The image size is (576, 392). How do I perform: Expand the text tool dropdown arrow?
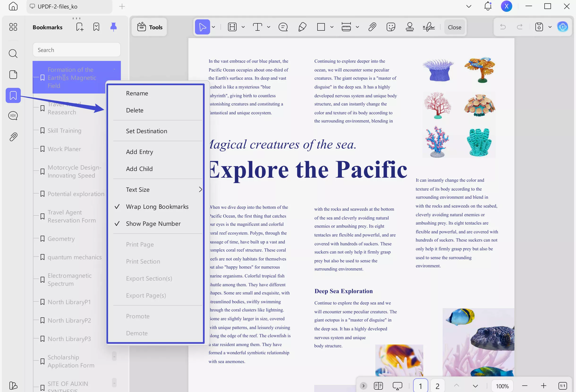(x=268, y=27)
